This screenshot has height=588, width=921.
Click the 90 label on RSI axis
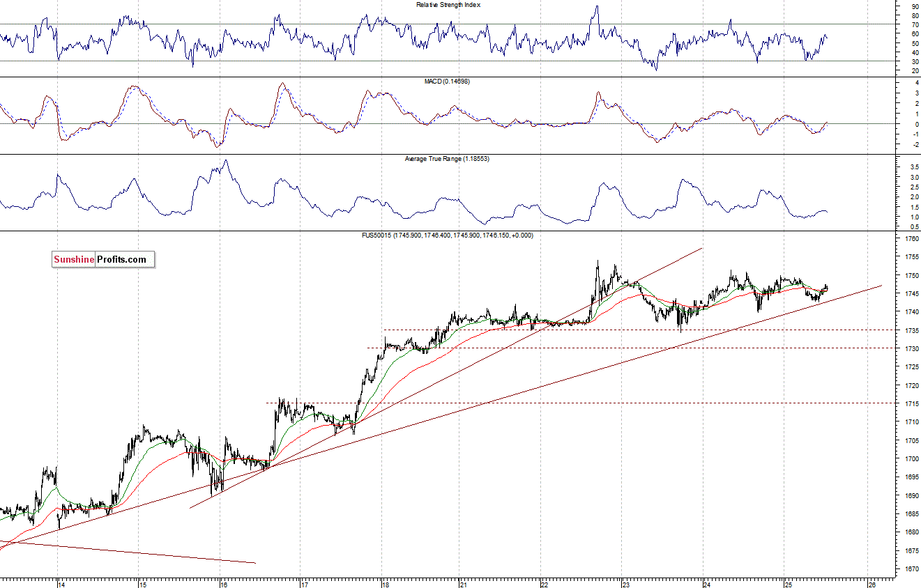[915, 6]
